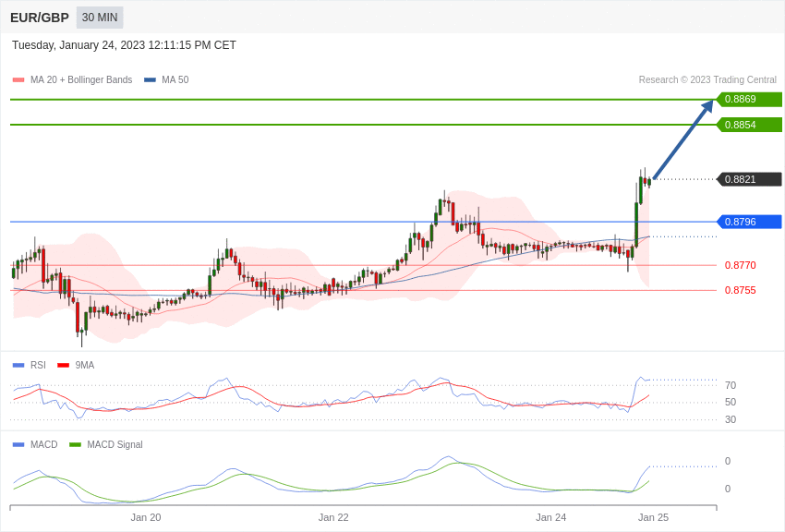Click the MA 50 legend color swatch
This screenshot has width=785, height=532.
tap(150, 79)
